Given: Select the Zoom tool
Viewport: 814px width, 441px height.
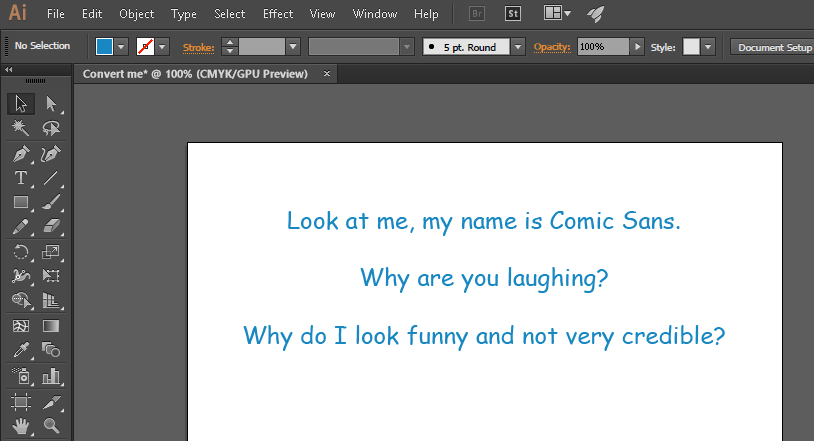Looking at the screenshot, I should 51,426.
